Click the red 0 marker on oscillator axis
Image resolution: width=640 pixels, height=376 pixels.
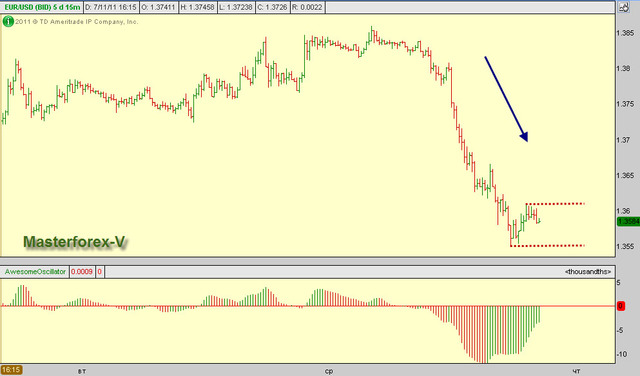click(x=620, y=306)
